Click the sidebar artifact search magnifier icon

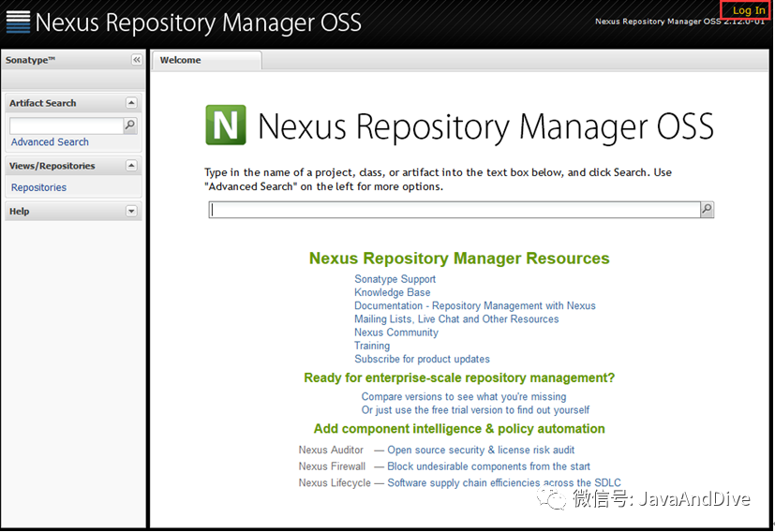(130, 126)
